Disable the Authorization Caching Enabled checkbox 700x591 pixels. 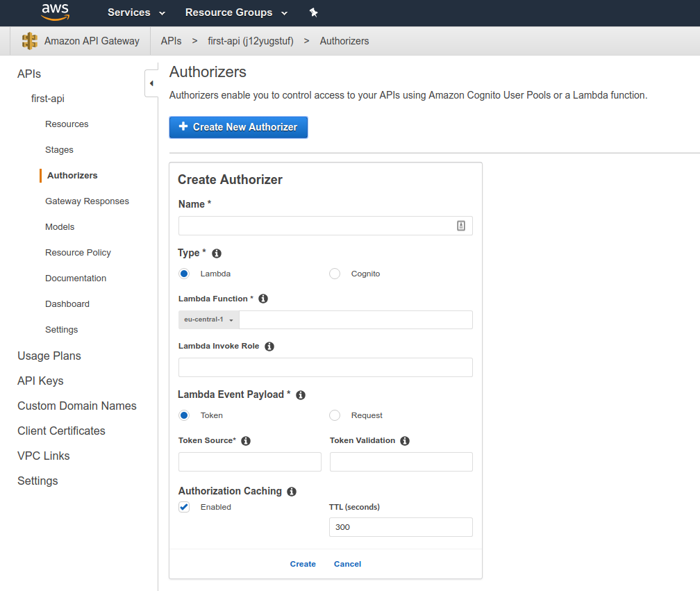pyautogui.click(x=184, y=507)
